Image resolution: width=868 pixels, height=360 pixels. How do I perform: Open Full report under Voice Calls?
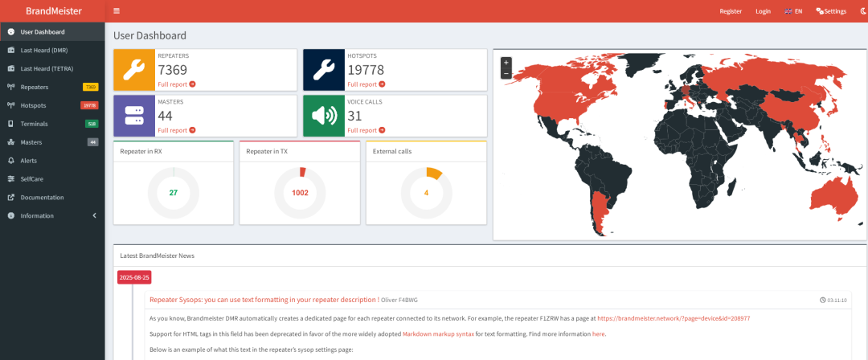(366, 130)
